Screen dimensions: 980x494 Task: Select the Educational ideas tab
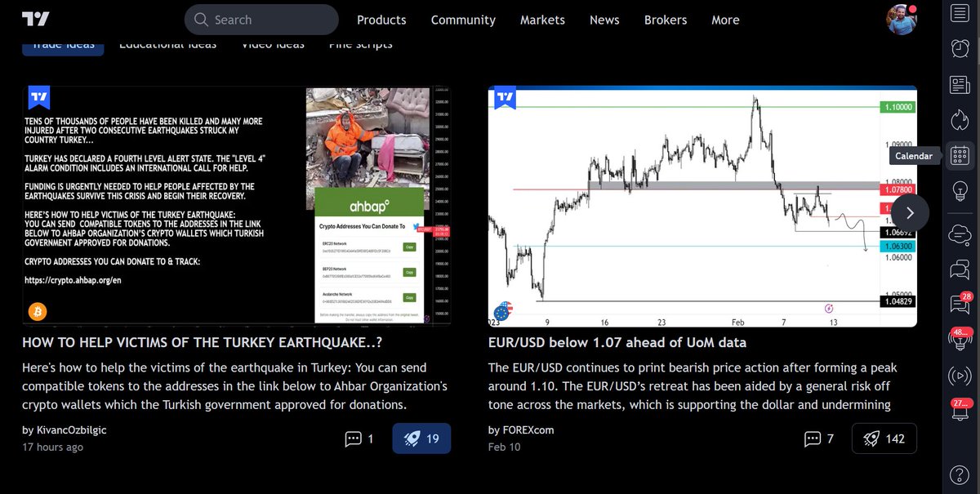point(167,44)
